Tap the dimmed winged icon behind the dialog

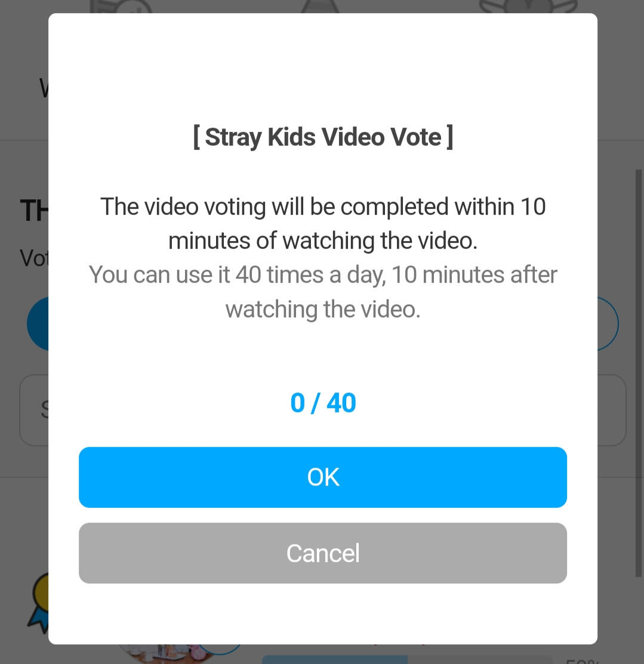point(528,7)
